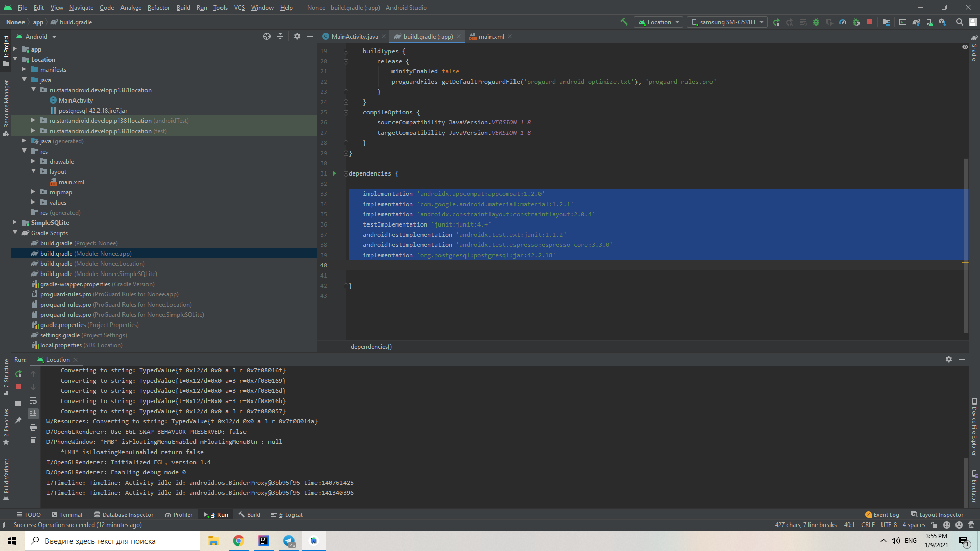Click the Device Manager run-window icon in toolbar
This screenshot has width=980, height=551.
(903, 22)
